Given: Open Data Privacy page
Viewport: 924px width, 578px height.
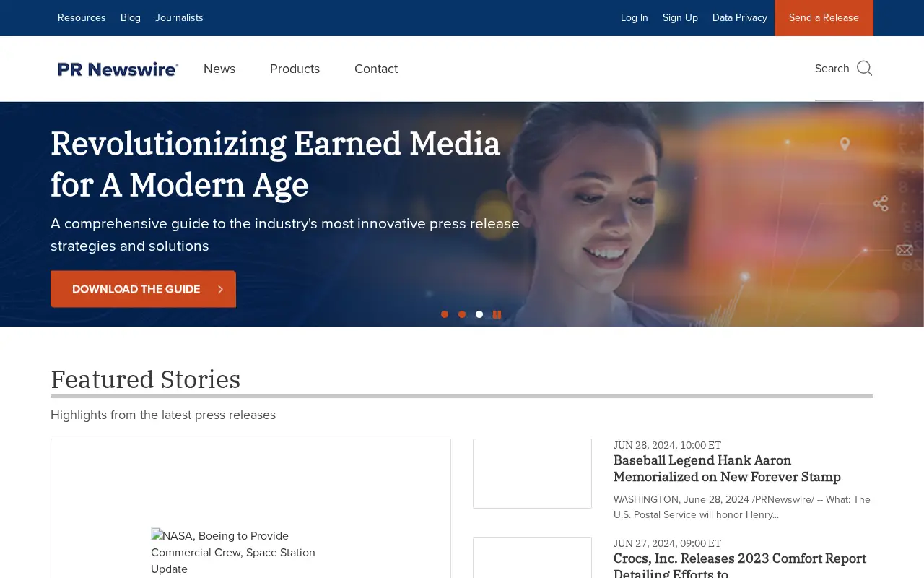Looking at the screenshot, I should pyautogui.click(x=740, y=17).
